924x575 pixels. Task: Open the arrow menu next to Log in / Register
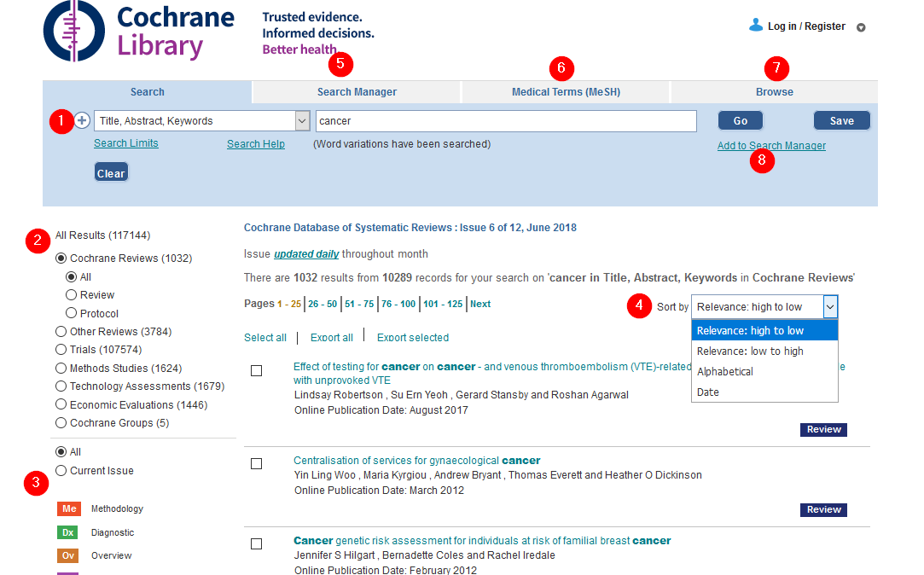click(x=861, y=27)
